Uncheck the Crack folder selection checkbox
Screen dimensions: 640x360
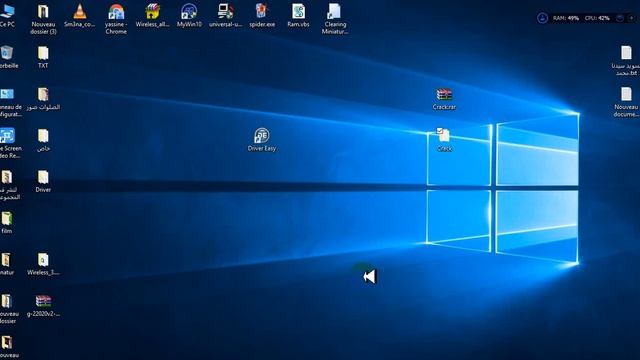pos(439,131)
